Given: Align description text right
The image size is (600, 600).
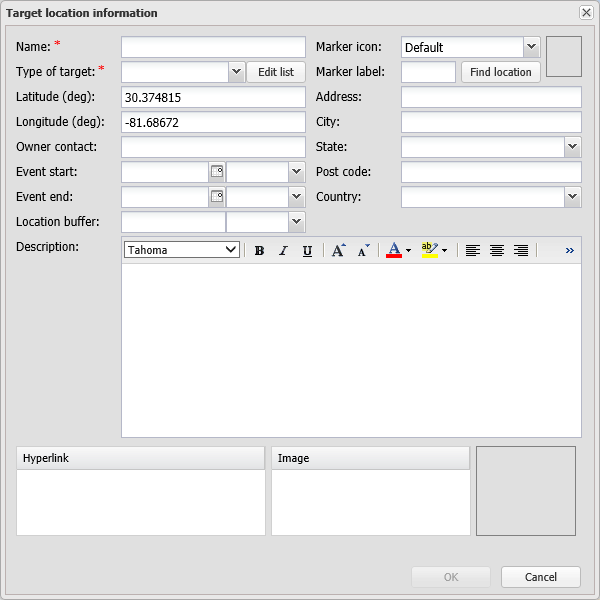Looking at the screenshot, I should tap(521, 251).
